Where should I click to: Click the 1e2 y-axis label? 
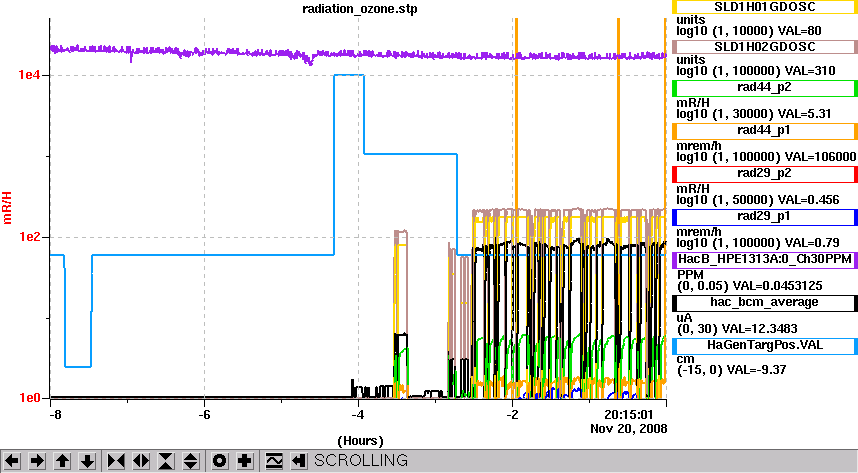pos(29,237)
